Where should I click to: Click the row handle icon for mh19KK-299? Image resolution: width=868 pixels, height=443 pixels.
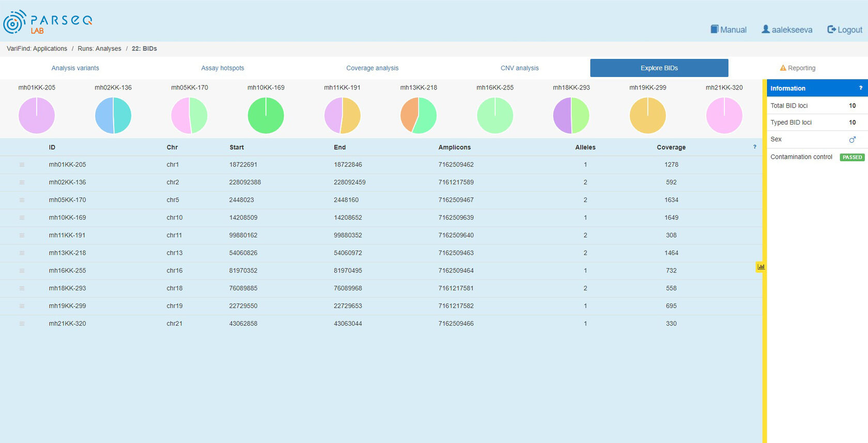point(22,306)
